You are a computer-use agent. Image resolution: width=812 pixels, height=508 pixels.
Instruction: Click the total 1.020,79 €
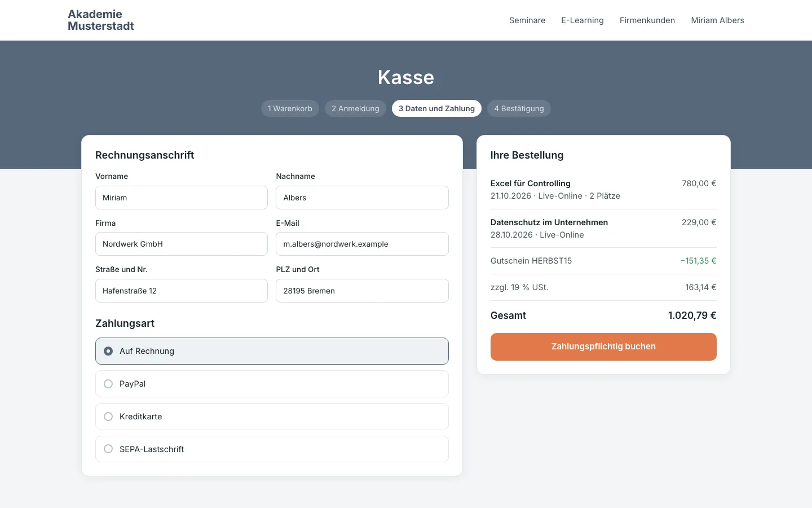(692, 316)
